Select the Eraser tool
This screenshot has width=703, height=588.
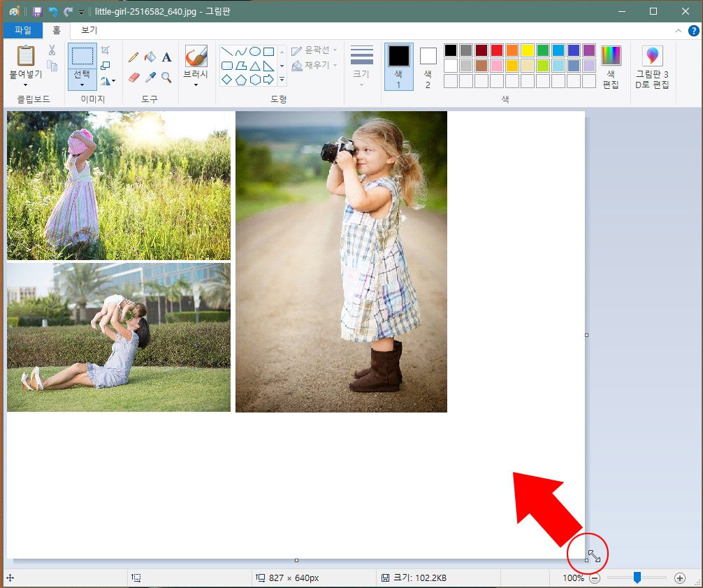(x=133, y=78)
